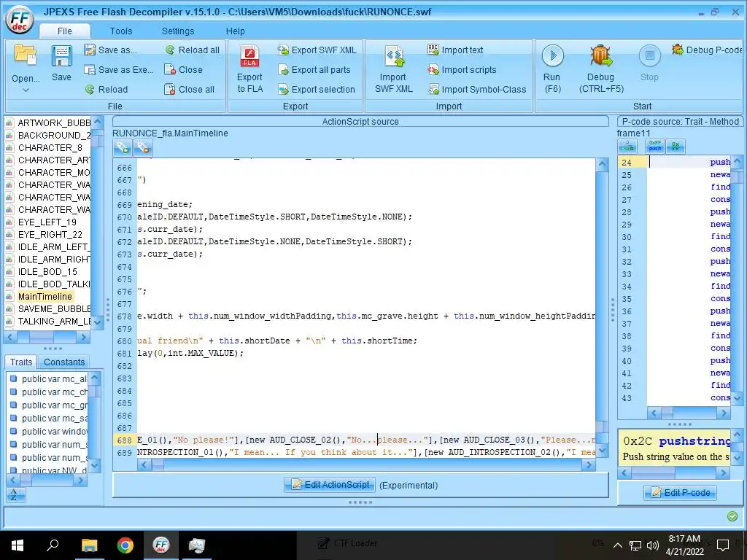Select MainTimeline in the script tree
The width and height of the screenshot is (747, 560).
tap(44, 297)
